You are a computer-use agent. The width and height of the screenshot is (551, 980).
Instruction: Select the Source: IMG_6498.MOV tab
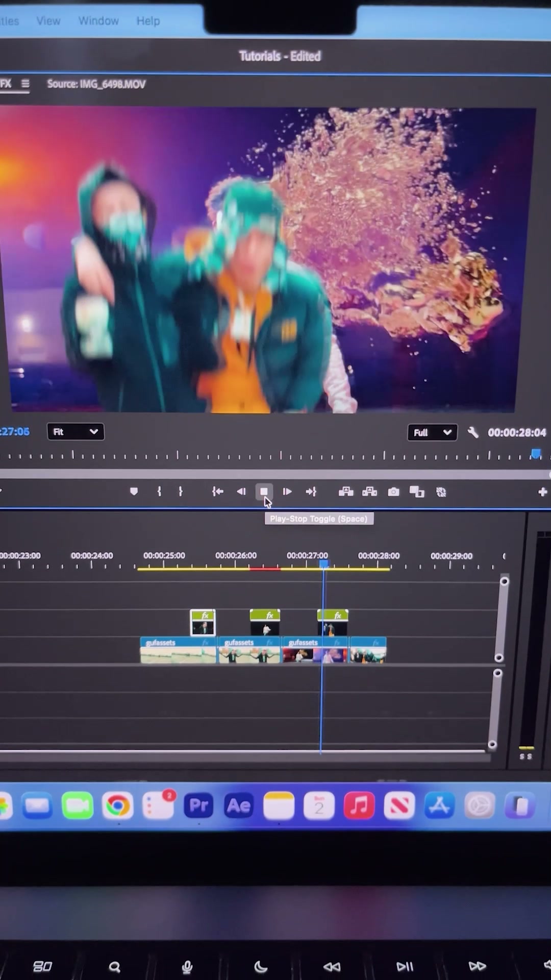(96, 84)
